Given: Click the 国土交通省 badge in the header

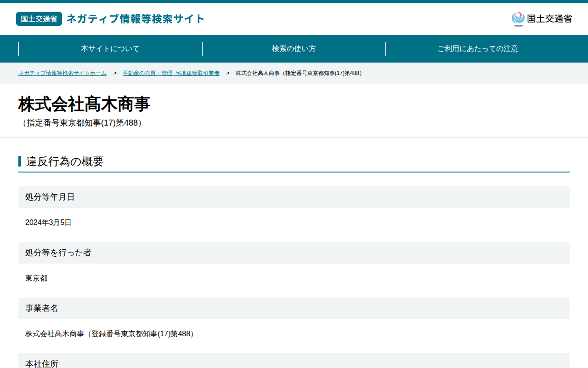Looking at the screenshot, I should tap(39, 19).
